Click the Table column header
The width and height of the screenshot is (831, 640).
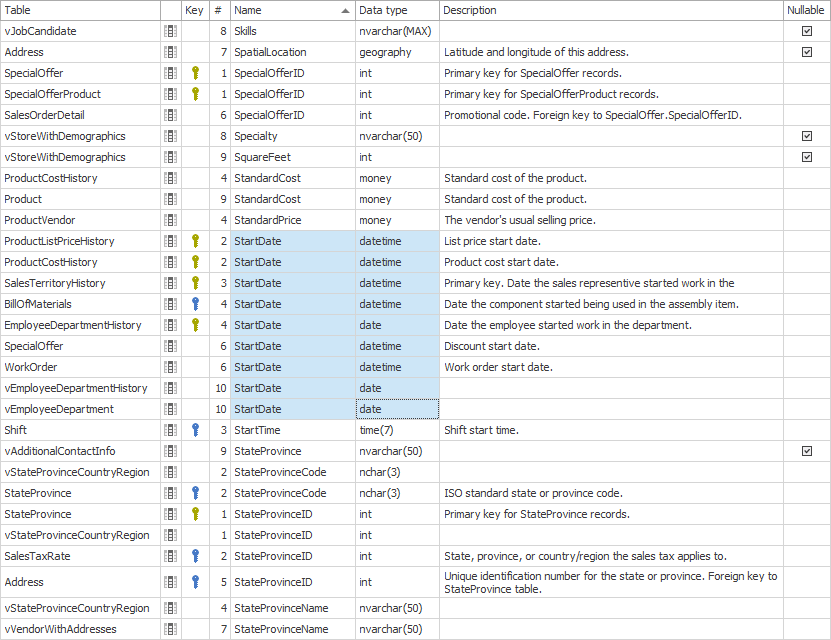80,10
